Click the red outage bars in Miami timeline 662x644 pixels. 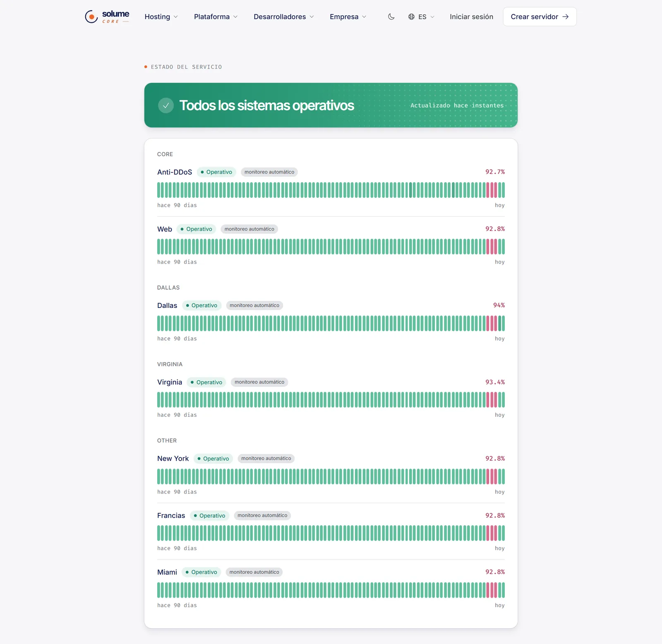pyautogui.click(x=492, y=590)
